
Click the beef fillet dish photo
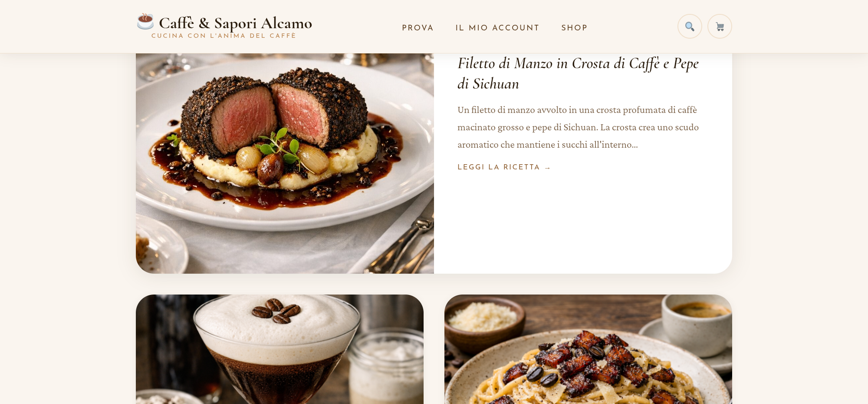click(285, 163)
